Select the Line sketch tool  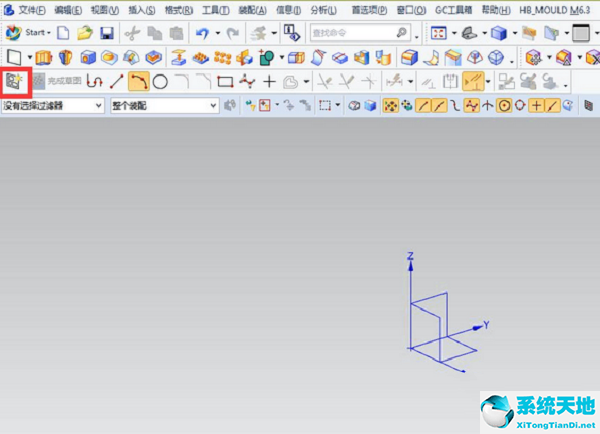pyautogui.click(x=117, y=81)
